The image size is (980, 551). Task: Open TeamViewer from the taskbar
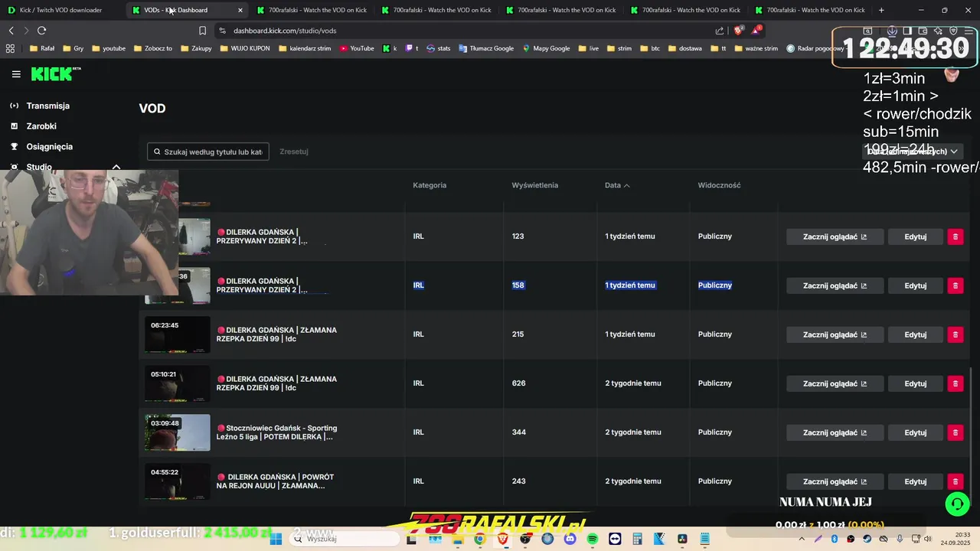(x=615, y=539)
